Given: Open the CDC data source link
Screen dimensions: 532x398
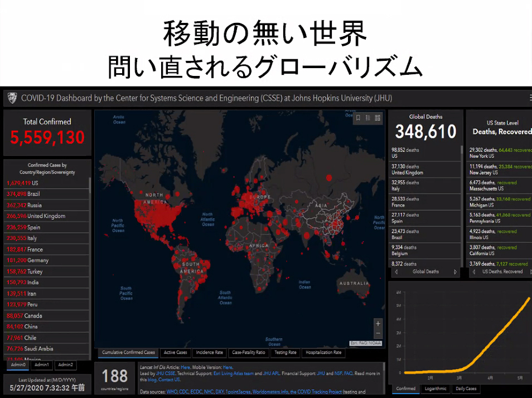Looking at the screenshot, I should (183, 392).
